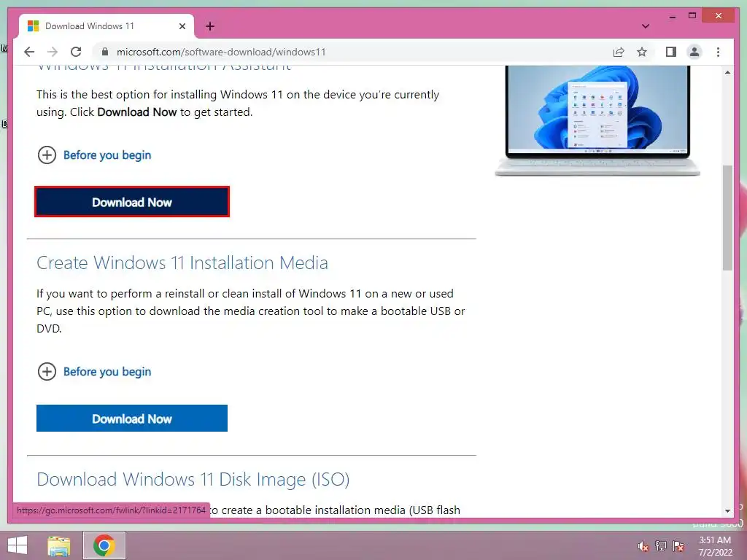This screenshot has width=747, height=560.
Task: Click Download Now for Installation Assistant
Action: click(132, 202)
